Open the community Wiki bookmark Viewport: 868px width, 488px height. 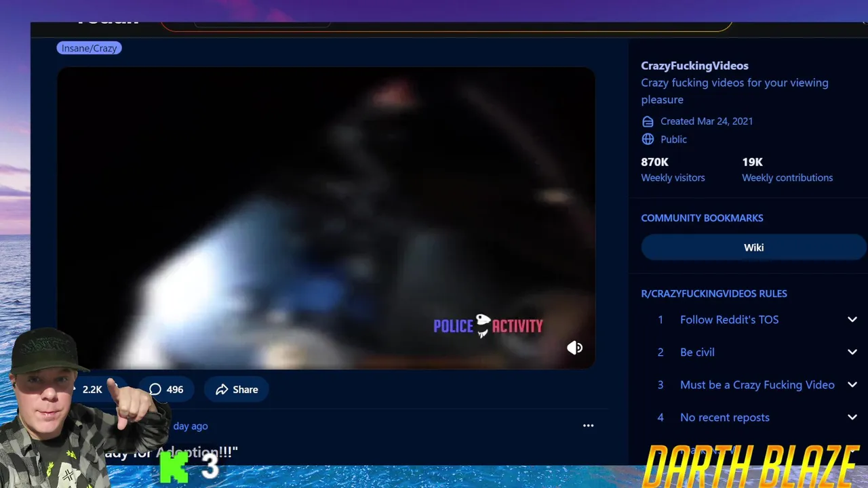(753, 247)
